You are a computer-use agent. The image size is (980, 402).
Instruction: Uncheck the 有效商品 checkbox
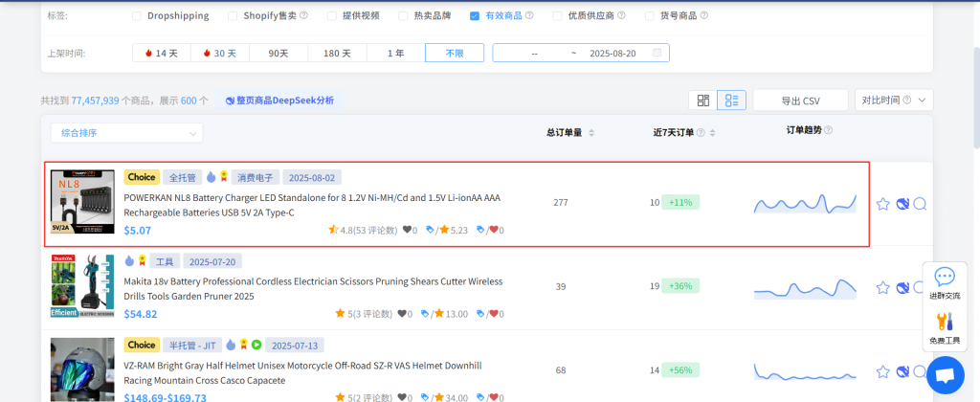coord(475,16)
